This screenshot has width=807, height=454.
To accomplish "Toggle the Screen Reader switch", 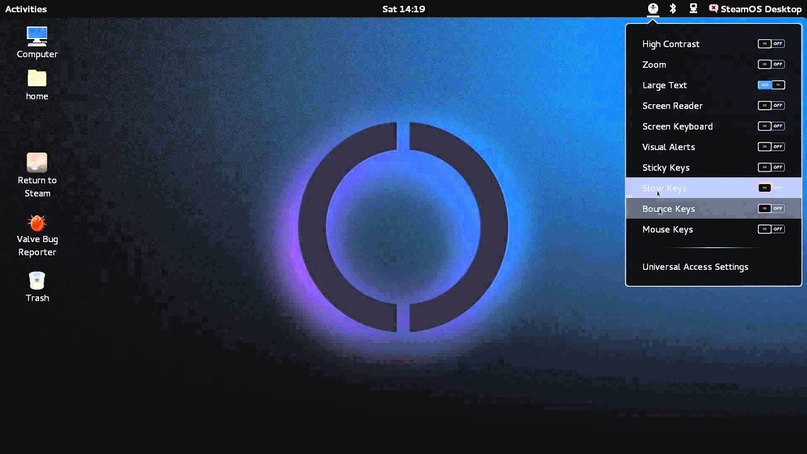I will click(x=771, y=106).
